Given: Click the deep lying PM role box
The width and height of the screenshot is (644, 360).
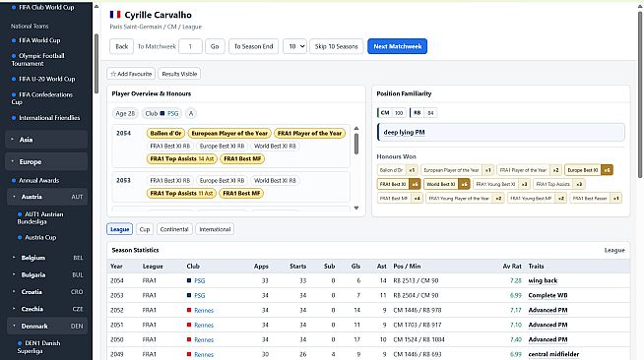Looking at the screenshot, I should pyautogui.click(x=501, y=133).
